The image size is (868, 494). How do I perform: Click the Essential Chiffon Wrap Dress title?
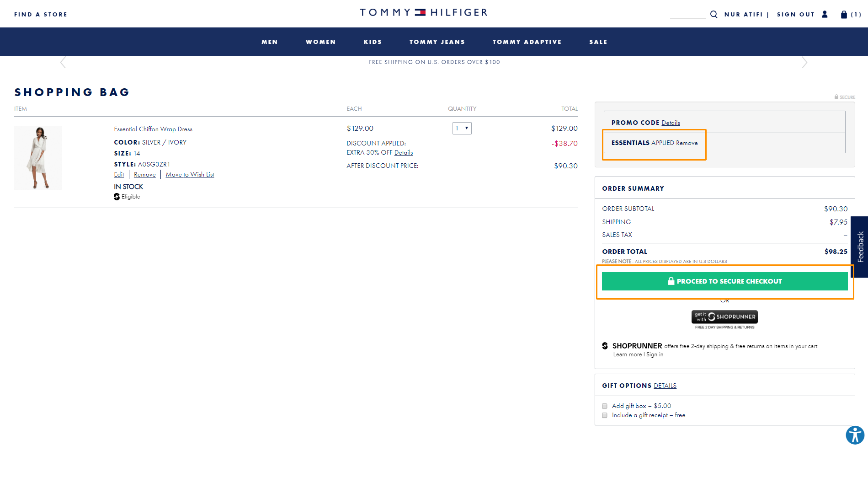[153, 129]
